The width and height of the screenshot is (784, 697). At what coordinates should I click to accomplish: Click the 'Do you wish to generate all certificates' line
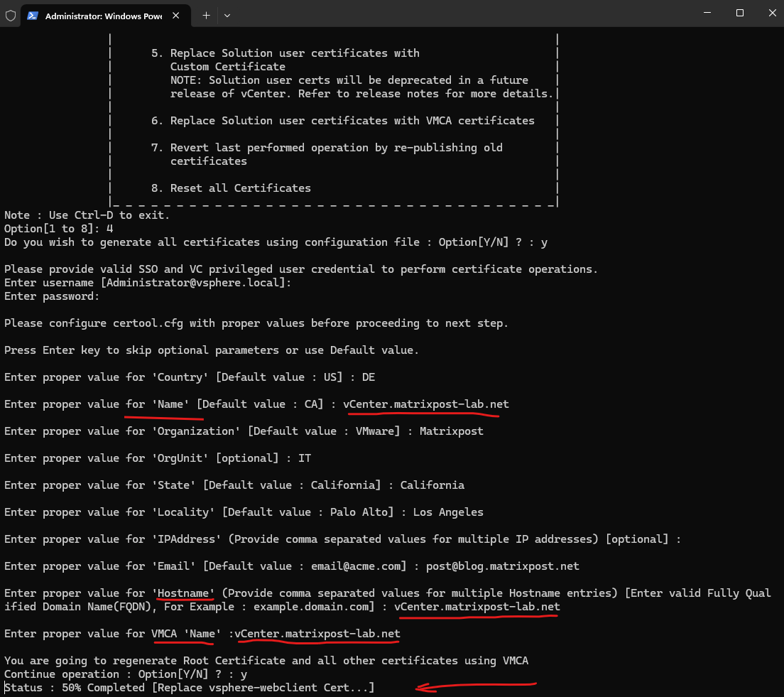pos(276,242)
